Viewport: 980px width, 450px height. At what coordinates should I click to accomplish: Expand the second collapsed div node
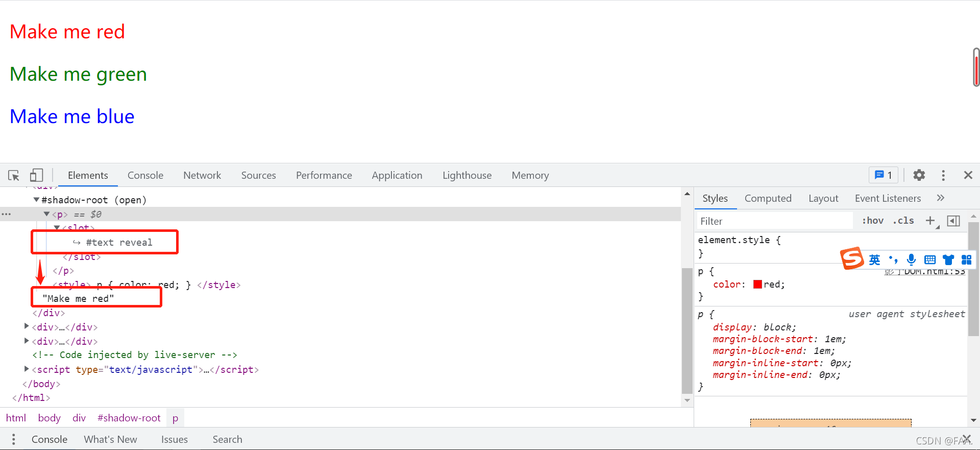pos(27,340)
